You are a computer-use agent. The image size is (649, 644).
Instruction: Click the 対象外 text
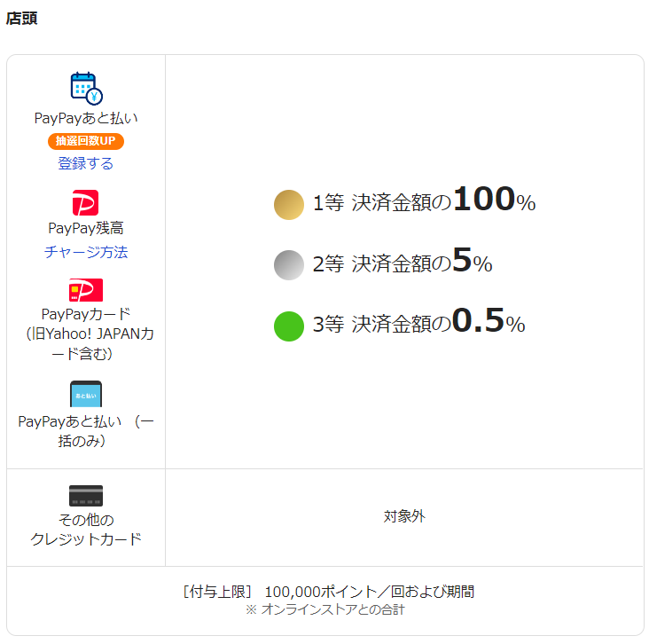tap(404, 516)
